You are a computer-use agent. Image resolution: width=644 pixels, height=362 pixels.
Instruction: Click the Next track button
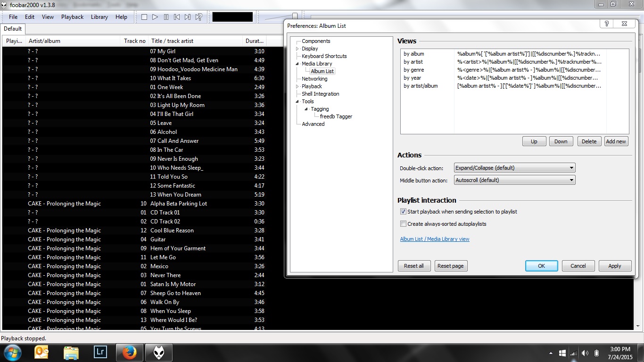[x=188, y=17]
